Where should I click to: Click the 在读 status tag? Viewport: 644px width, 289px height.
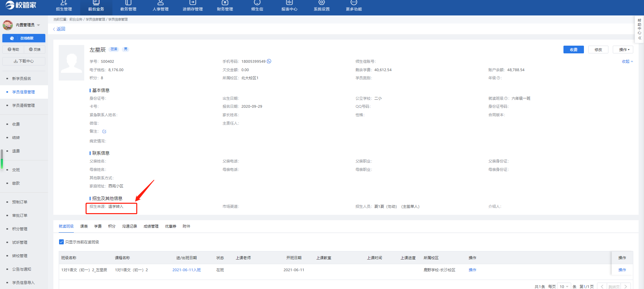click(114, 49)
